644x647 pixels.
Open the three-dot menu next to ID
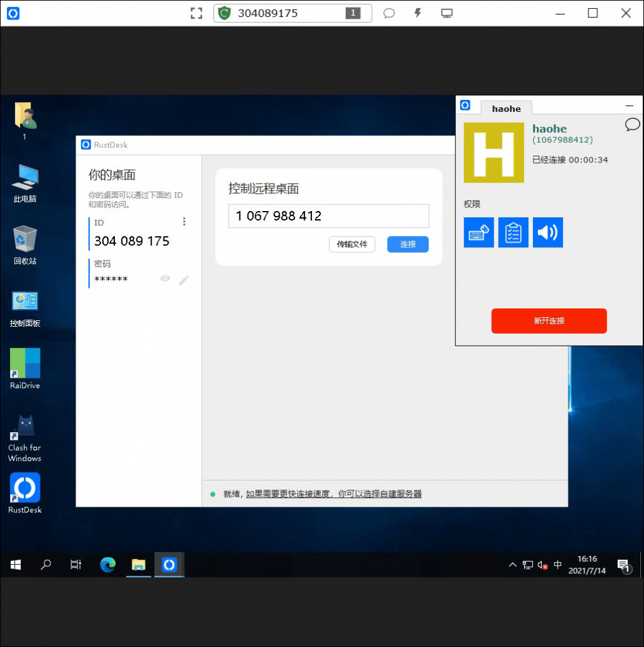coord(184,222)
